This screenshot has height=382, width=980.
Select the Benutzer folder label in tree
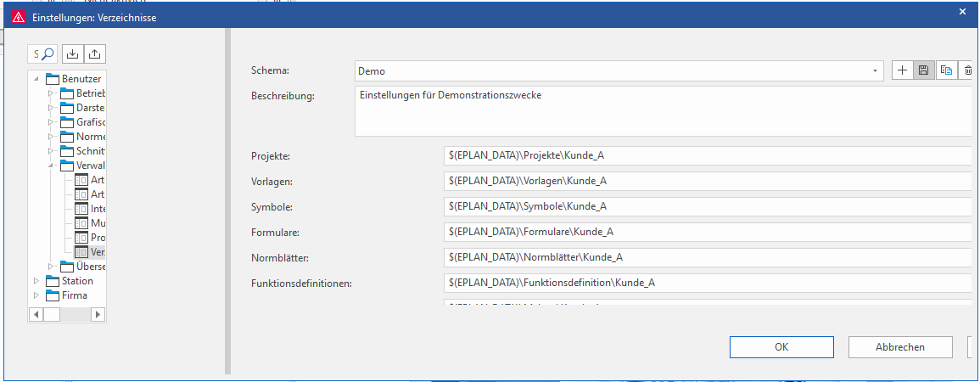tap(81, 79)
